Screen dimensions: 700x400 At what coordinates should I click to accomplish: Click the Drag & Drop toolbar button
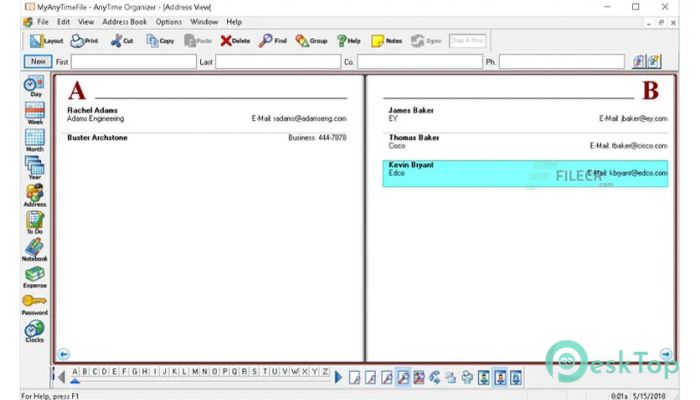(x=467, y=41)
